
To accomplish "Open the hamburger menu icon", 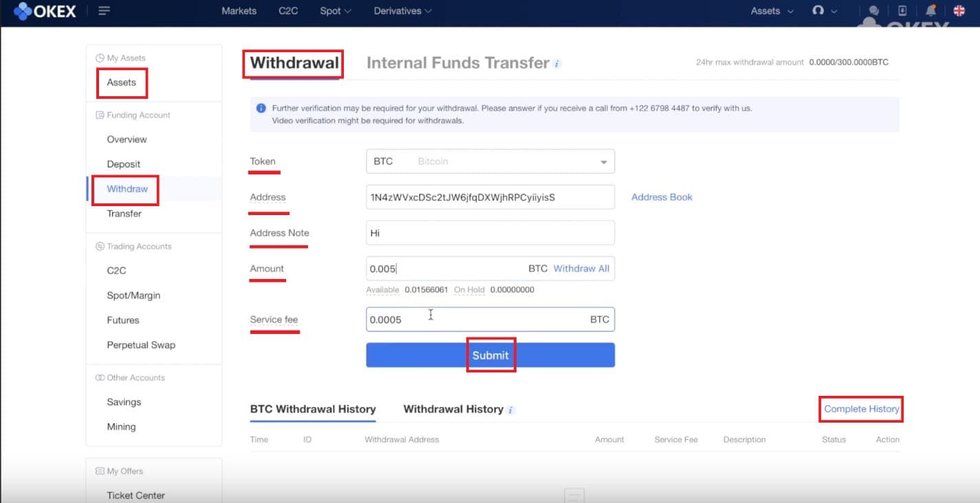I will click(105, 11).
